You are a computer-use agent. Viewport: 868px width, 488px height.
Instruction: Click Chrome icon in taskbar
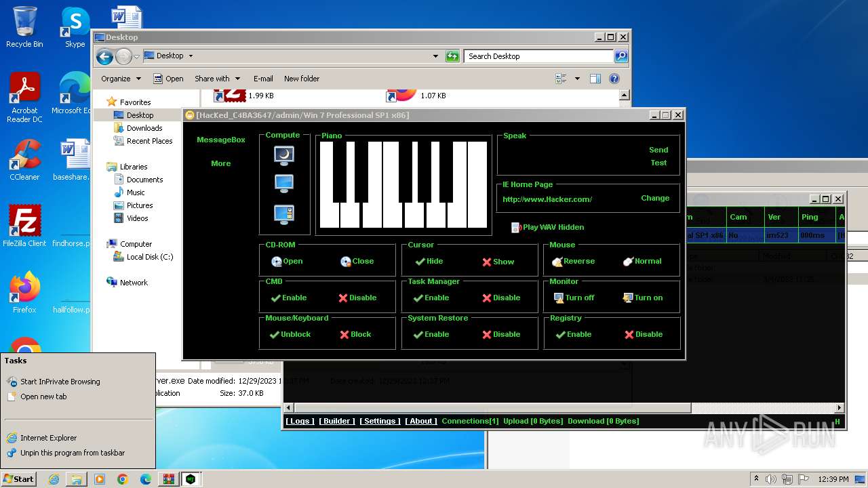point(122,479)
